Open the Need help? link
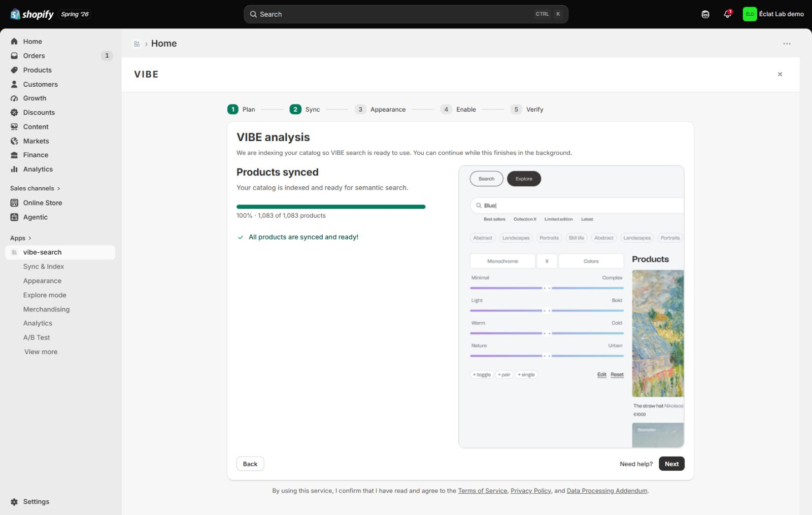This screenshot has width=812, height=515. click(x=636, y=464)
